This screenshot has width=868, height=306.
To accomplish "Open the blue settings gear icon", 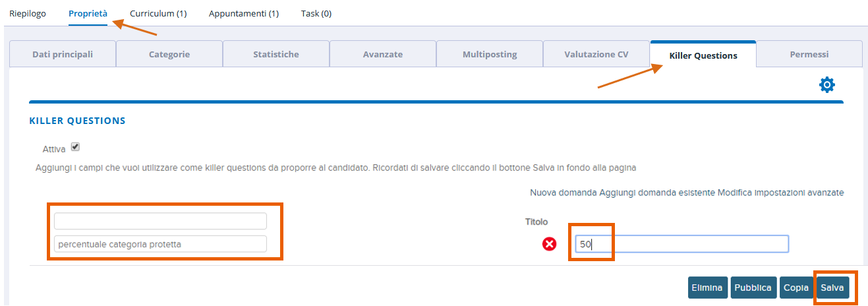I will (826, 85).
